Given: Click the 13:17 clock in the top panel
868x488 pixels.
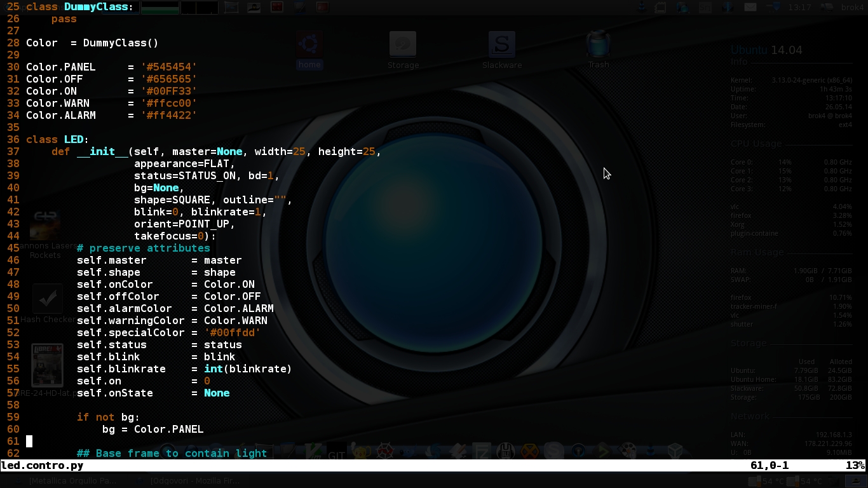Looking at the screenshot, I should [799, 8].
